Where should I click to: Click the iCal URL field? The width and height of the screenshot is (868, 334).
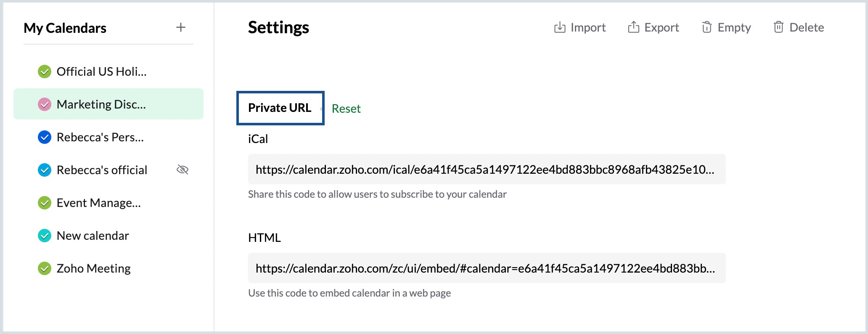tap(486, 170)
